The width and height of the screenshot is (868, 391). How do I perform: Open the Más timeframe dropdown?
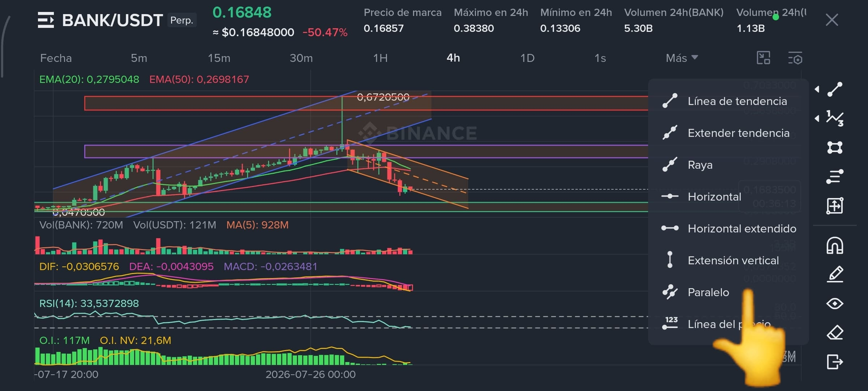682,58
